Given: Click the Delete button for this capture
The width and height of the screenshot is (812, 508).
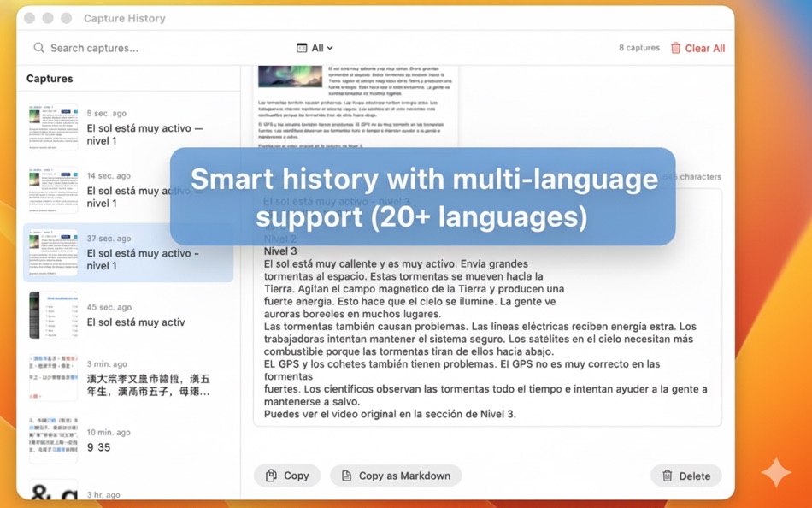Looking at the screenshot, I should coord(686,475).
